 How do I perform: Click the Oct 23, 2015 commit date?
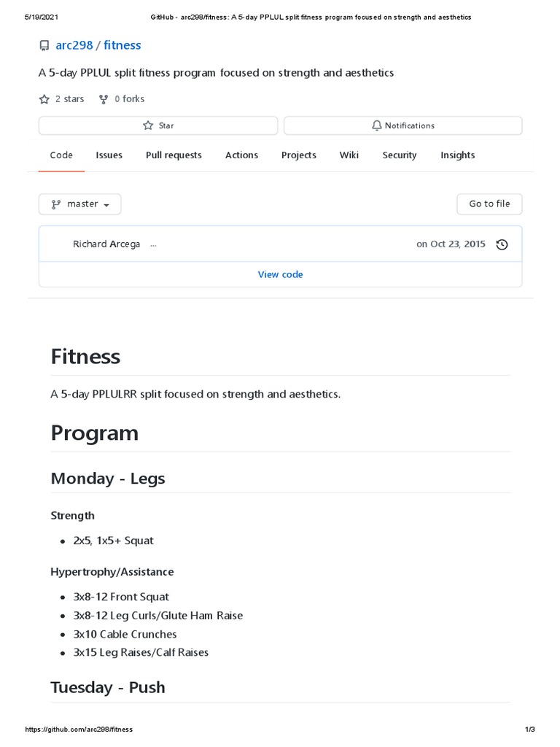click(458, 244)
